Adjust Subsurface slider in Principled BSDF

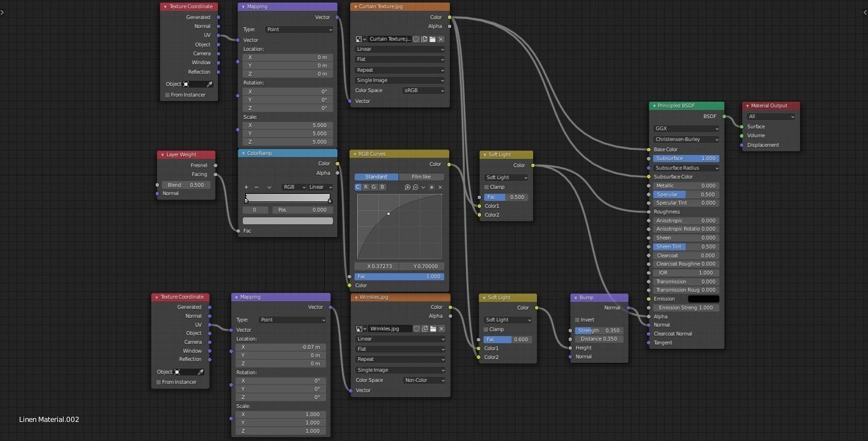click(686, 159)
